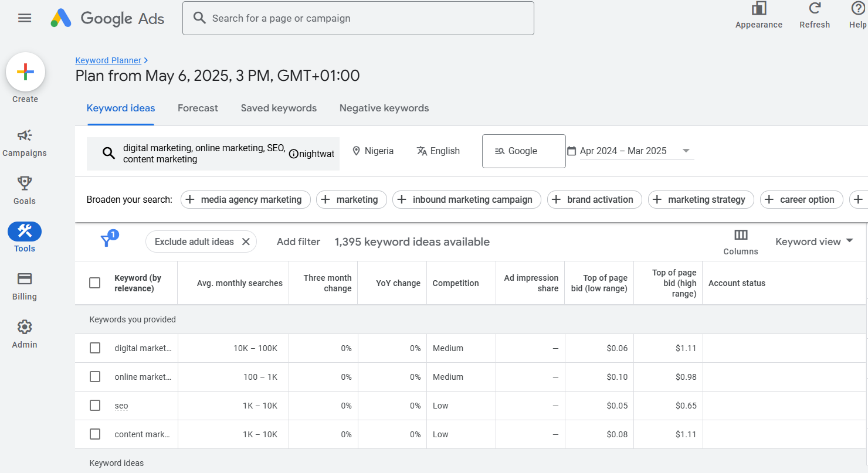
Task: Add the marketing strategy broaden search suggestion
Action: coord(701,199)
